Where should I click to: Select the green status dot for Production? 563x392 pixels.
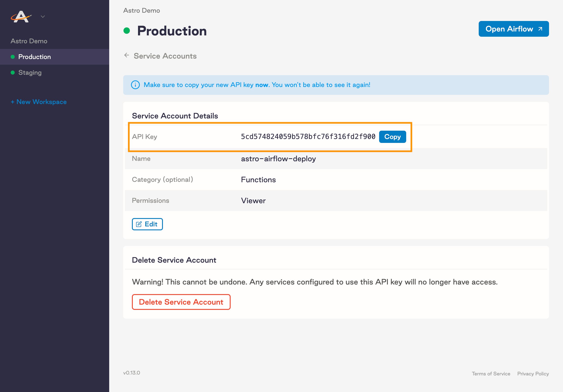coord(12,57)
